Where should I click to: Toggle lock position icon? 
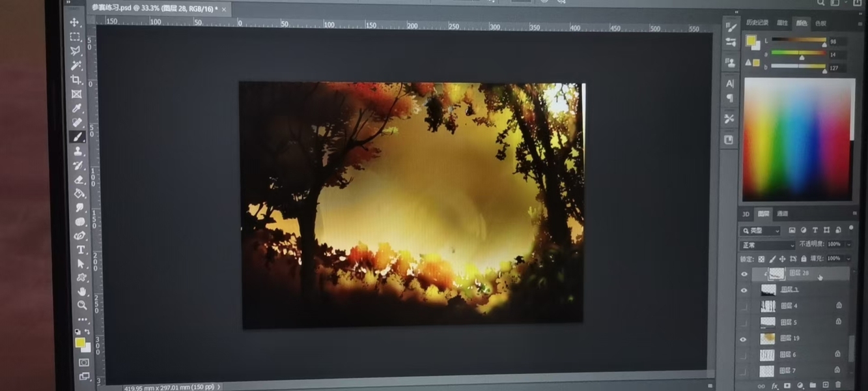[783, 259]
